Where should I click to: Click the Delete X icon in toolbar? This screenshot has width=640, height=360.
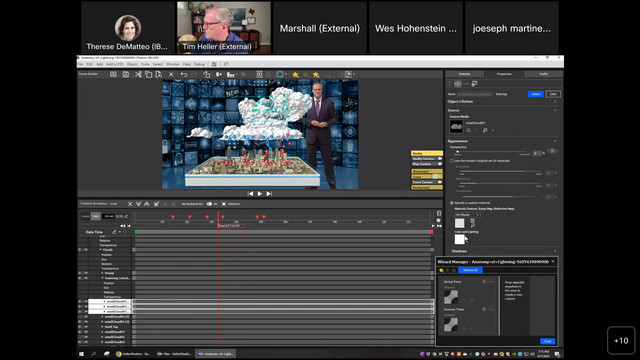171,74
